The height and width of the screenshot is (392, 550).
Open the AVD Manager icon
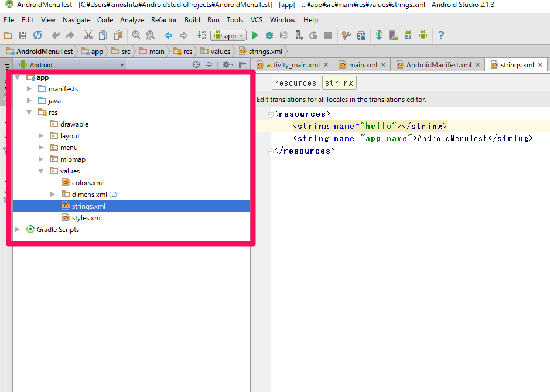392,35
